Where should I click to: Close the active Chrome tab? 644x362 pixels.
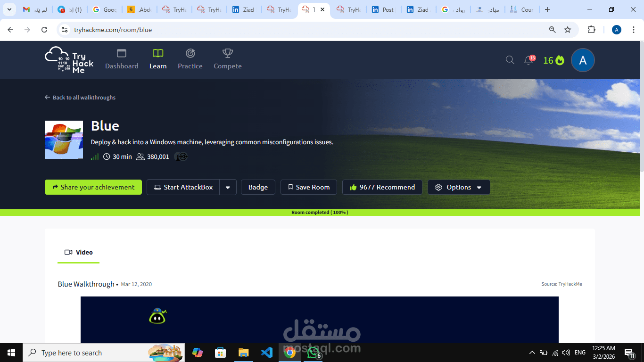pyautogui.click(x=322, y=9)
